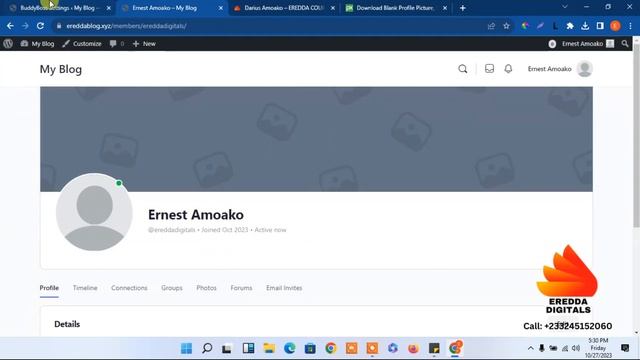
Task: Open the Widgets icon on the taskbar
Action: click(x=248, y=348)
